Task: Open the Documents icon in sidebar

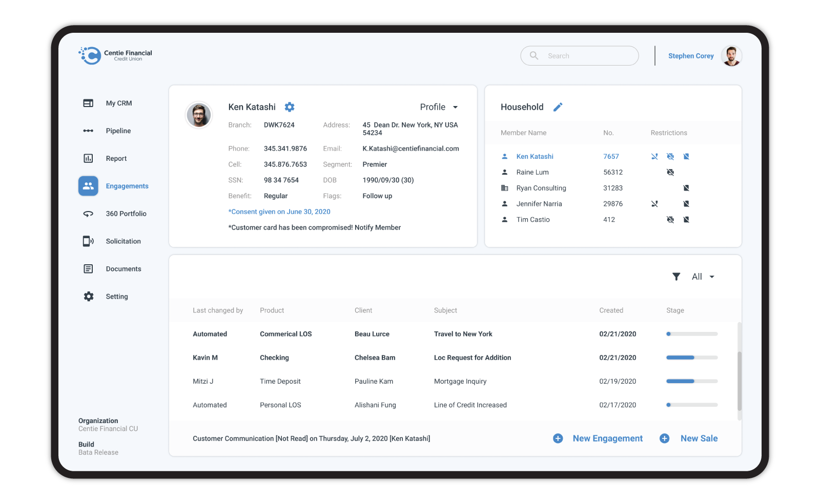Action: point(88,269)
